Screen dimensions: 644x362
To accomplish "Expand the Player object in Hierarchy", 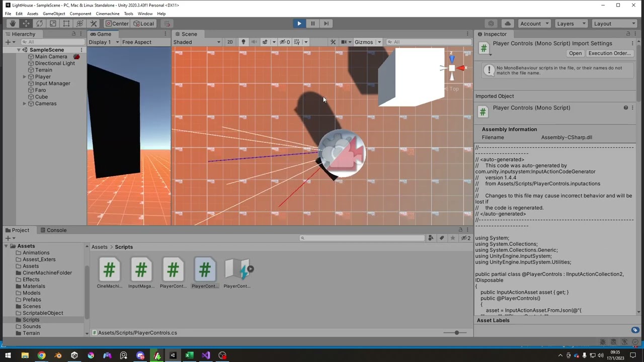I will (x=25, y=77).
